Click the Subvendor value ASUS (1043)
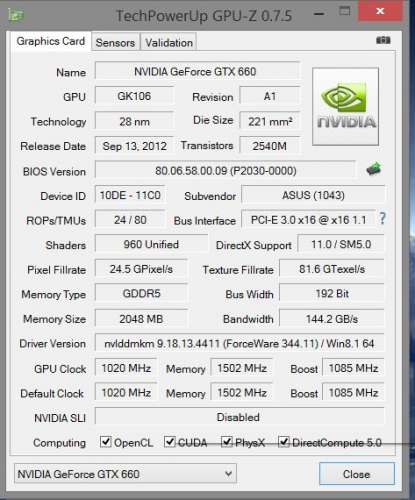 (x=313, y=195)
